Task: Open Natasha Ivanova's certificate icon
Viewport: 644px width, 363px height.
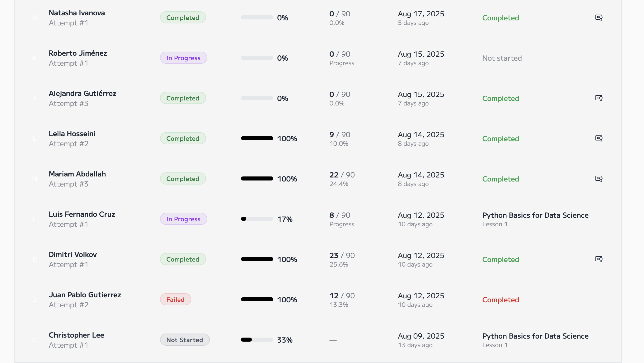Action: 599,17
